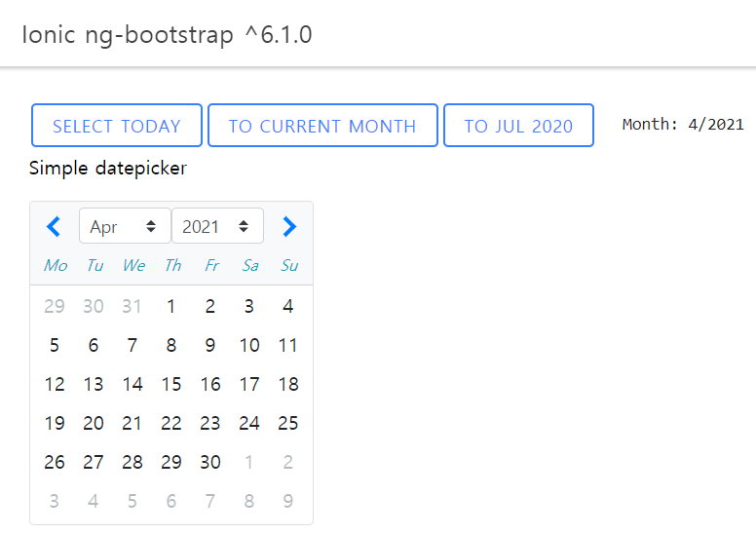Viewport: 756px width, 534px height.
Task: Choose April 20 in the datepicker
Action: pyautogui.click(x=94, y=423)
